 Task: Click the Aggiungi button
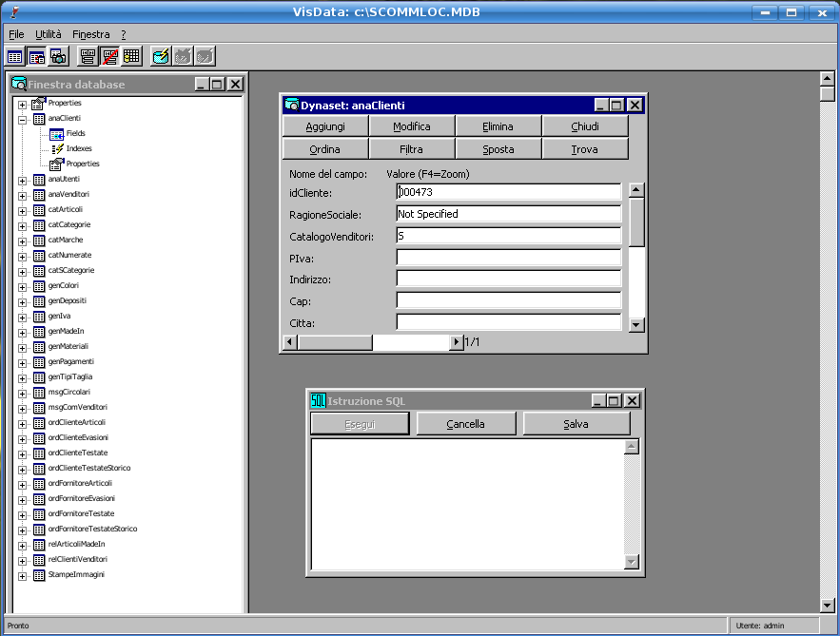[325, 126]
